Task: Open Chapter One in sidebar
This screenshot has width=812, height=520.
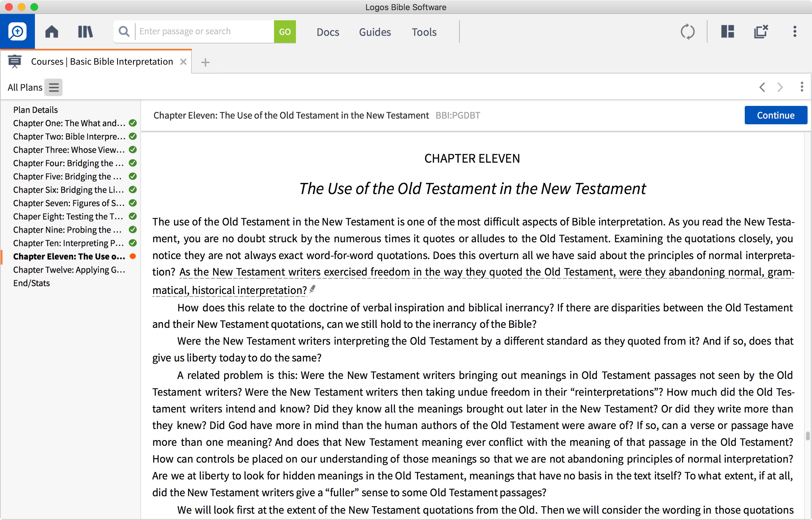Action: click(69, 123)
